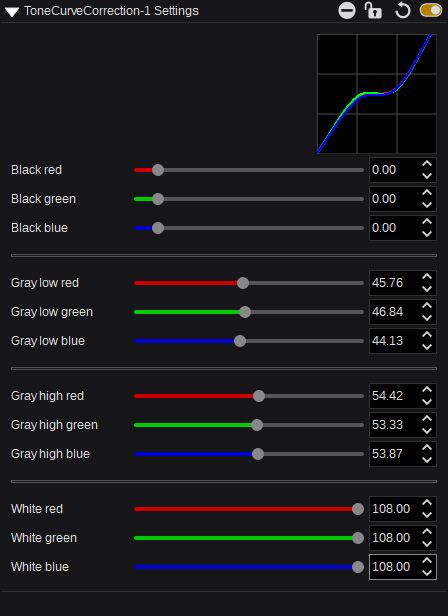Click the Gray high green value field
448x616 pixels.
tap(395, 425)
